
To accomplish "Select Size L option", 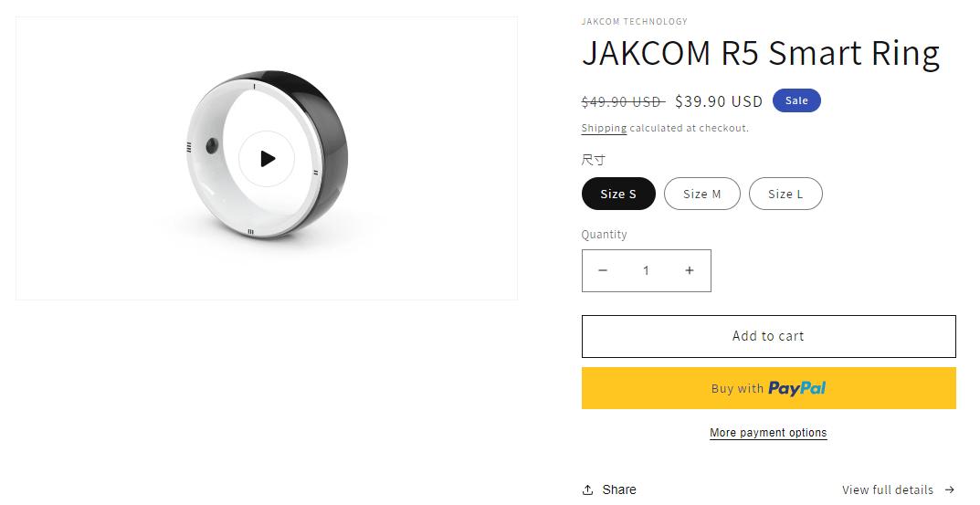I will 785,194.
